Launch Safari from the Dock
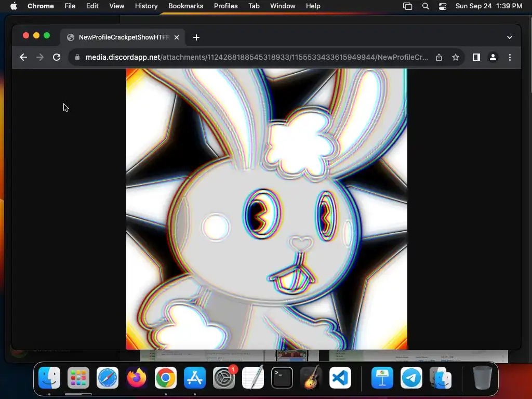This screenshot has width=532, height=399. click(x=108, y=378)
